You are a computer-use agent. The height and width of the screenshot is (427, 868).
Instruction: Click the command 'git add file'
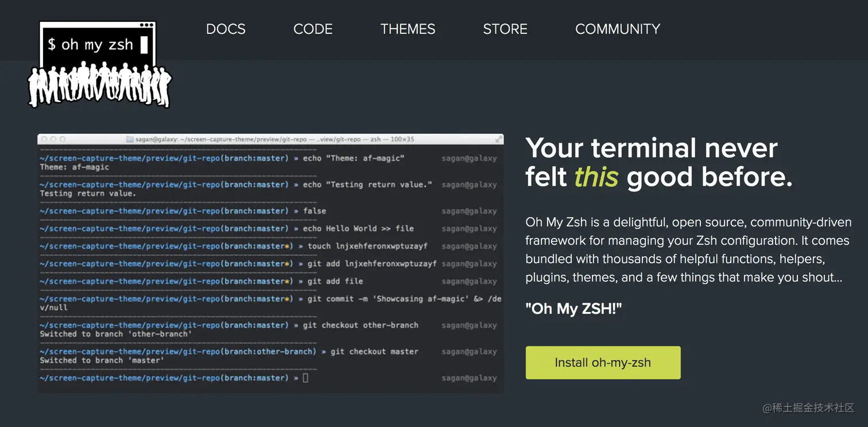tap(335, 282)
